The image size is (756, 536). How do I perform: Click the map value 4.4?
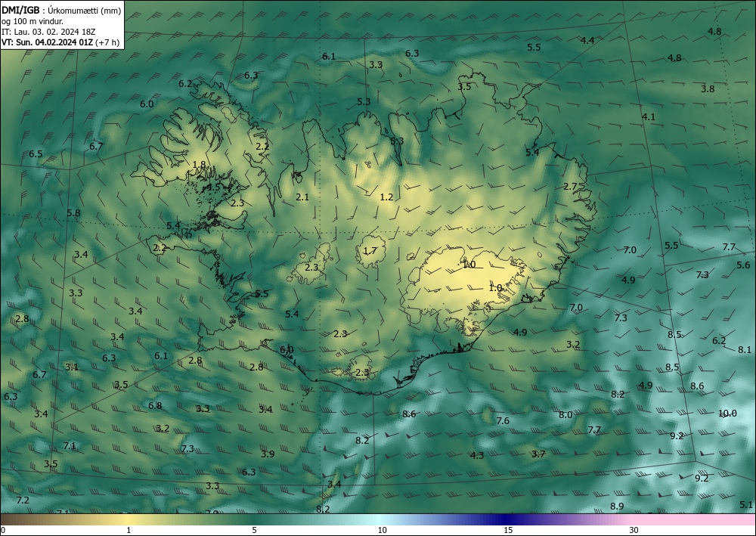587,41
